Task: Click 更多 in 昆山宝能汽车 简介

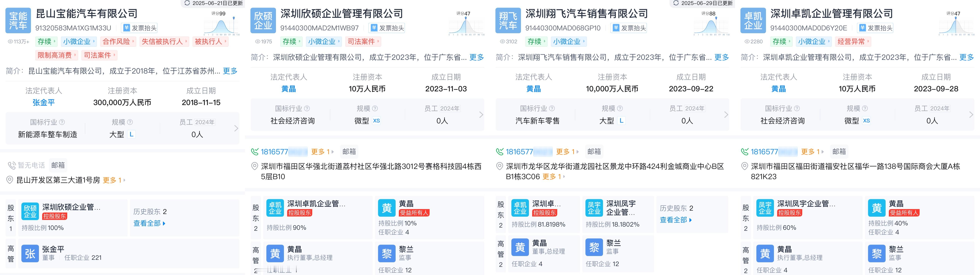Action: coord(230,71)
